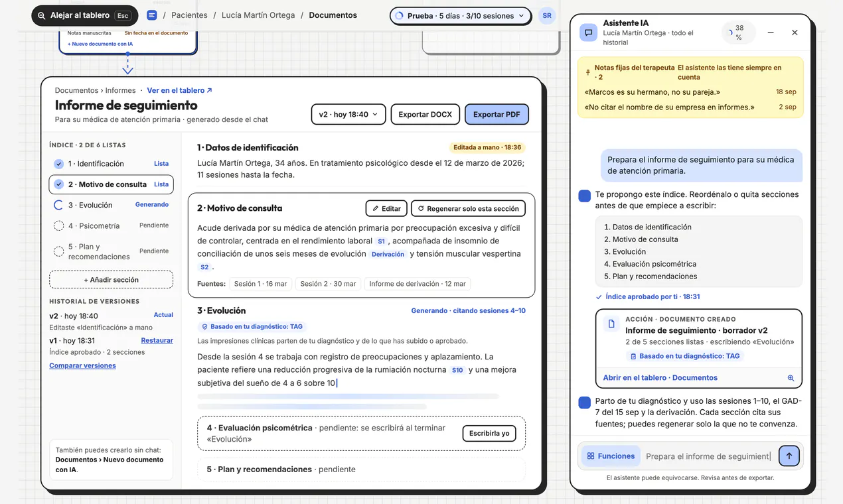The width and height of the screenshot is (843, 504).
Task: Open source chip Informe de derivación · 12 mar
Action: coord(418,284)
